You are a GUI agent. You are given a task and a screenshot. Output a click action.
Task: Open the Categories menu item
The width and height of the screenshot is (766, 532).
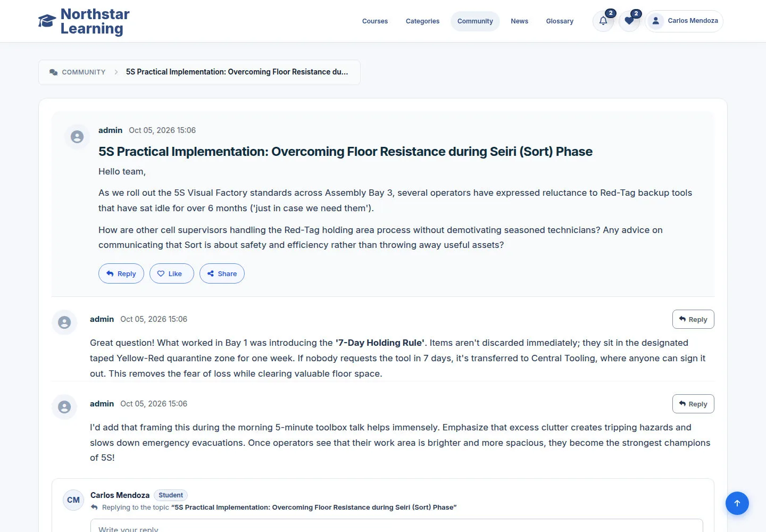point(422,21)
